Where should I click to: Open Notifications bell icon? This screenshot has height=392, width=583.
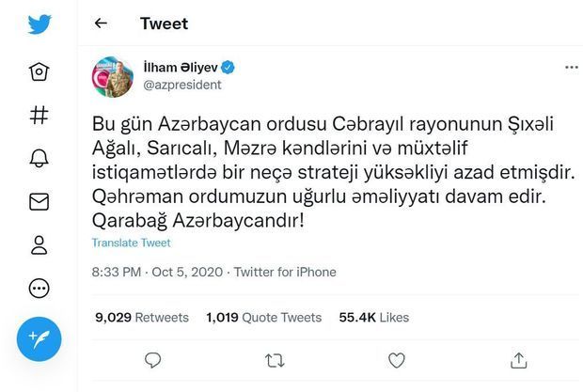pos(39,158)
